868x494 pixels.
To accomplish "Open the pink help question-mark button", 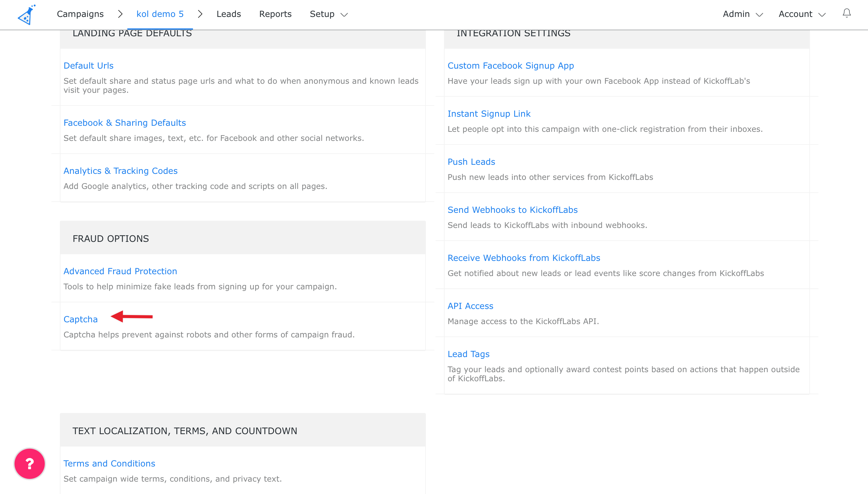I will [30, 463].
